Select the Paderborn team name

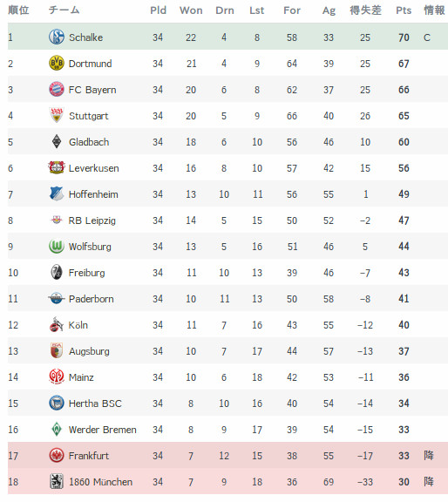pyautogui.click(x=92, y=299)
